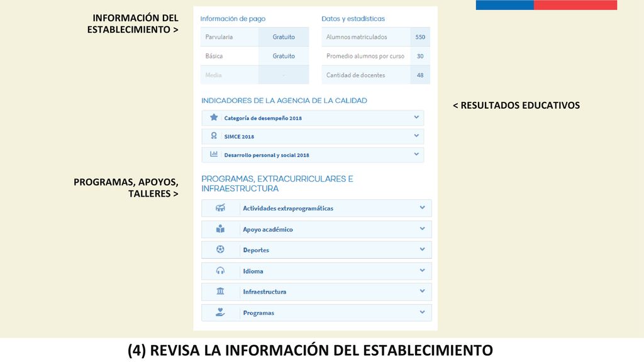Click the 30 average students value
This screenshot has width=644, height=362.
coord(420,56)
